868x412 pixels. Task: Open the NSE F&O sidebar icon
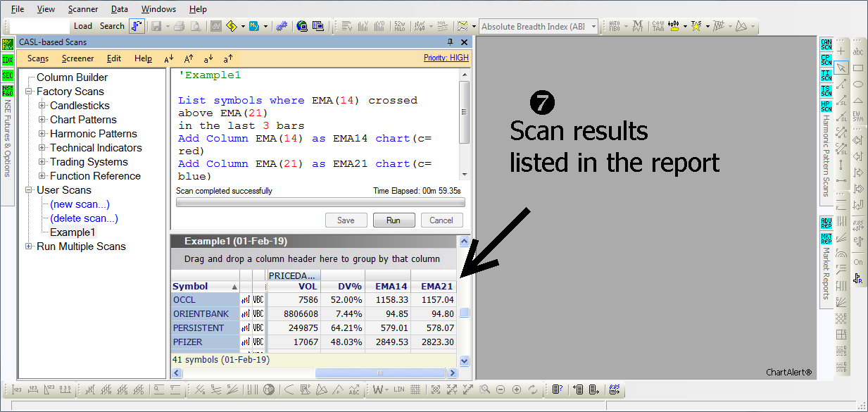(7, 91)
